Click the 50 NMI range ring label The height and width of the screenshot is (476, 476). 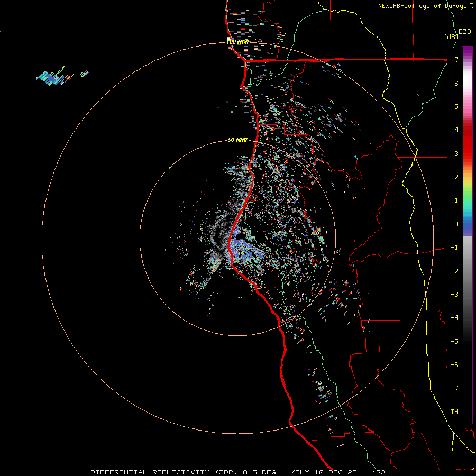click(x=237, y=140)
